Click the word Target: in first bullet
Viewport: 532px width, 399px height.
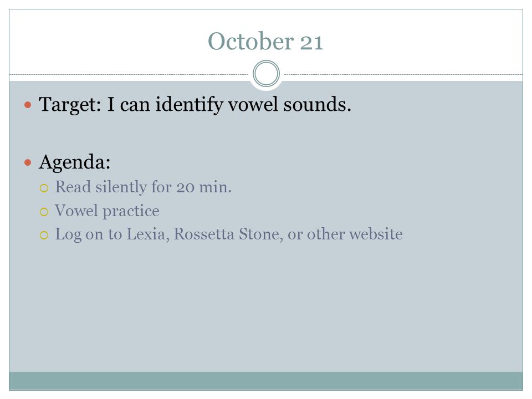[x=70, y=105]
